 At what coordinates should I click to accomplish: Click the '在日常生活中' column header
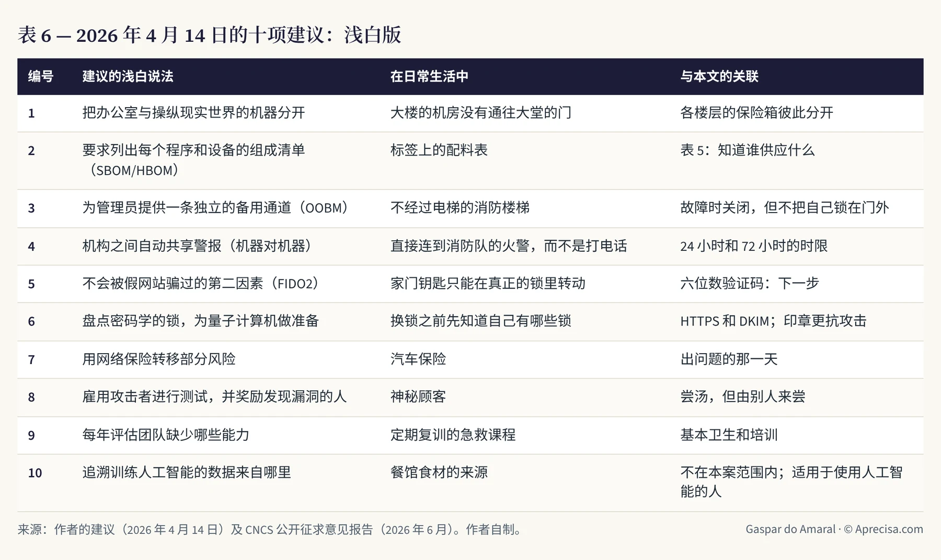click(429, 76)
